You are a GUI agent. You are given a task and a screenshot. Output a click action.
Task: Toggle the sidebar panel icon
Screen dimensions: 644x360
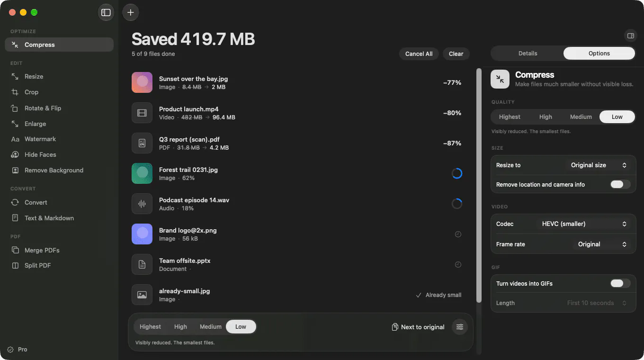[106, 12]
